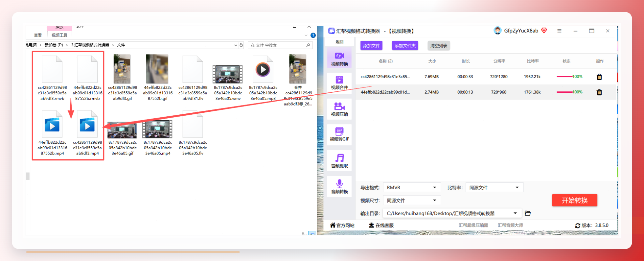Click the 添加文件 button
Viewport: 644px width, 261px height.
pos(371,46)
